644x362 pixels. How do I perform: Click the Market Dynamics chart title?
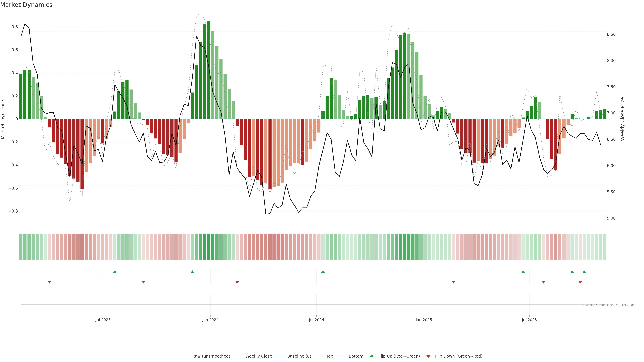(x=26, y=5)
